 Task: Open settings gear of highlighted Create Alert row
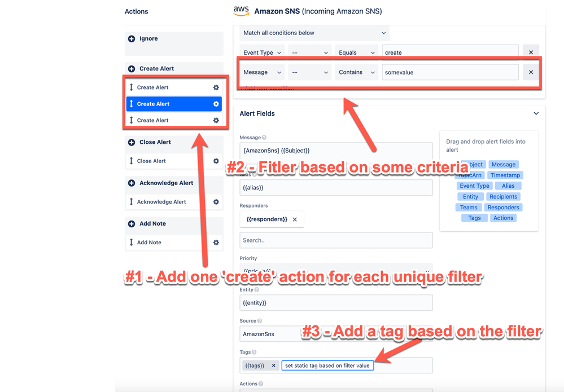coord(216,104)
